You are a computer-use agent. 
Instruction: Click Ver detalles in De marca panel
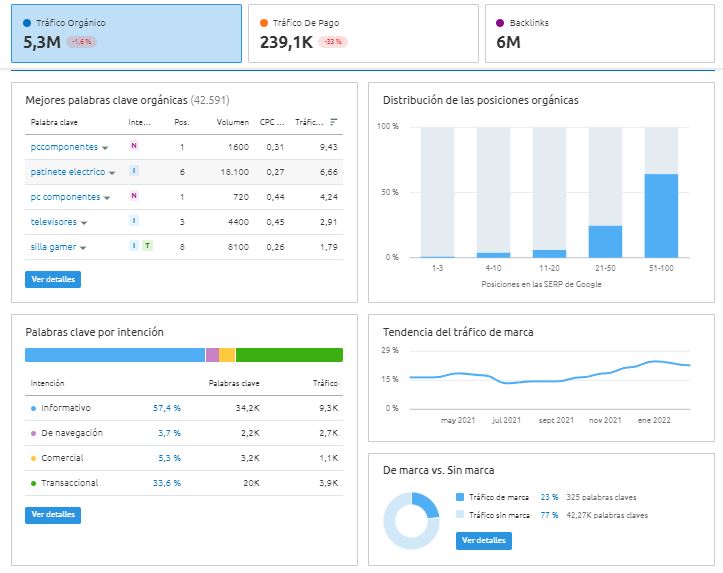[x=484, y=541]
